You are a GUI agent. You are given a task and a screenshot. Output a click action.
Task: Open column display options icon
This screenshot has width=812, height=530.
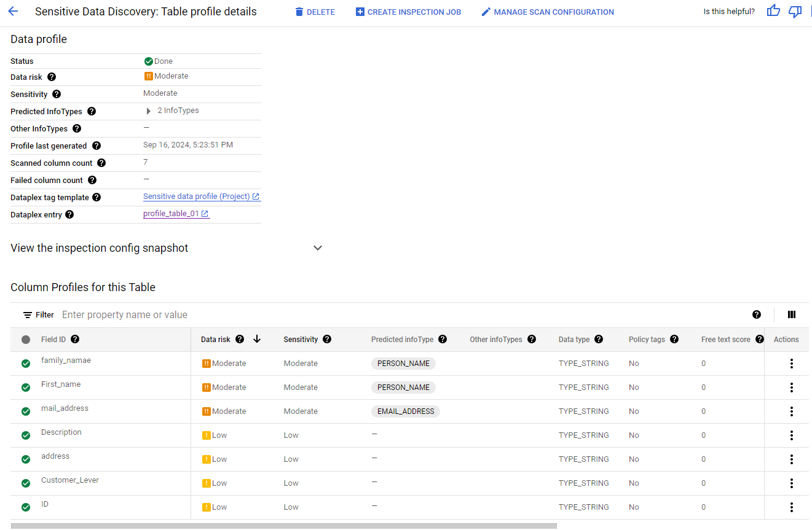[792, 314]
